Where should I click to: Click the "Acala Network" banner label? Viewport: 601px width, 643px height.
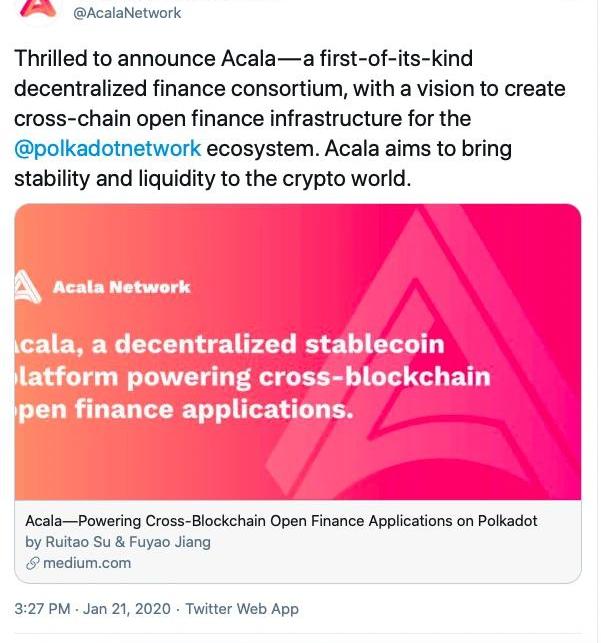coord(121,288)
